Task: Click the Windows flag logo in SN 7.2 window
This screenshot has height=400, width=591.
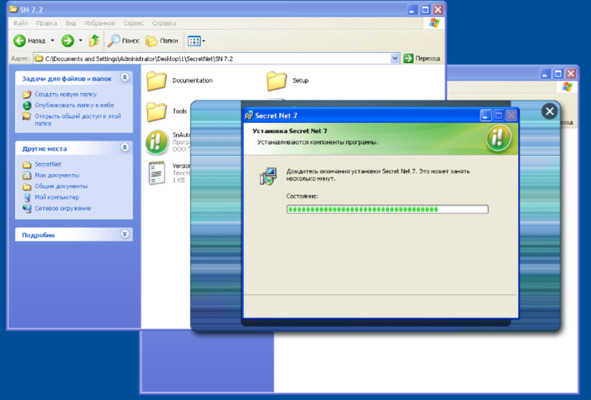Action: pyautogui.click(x=434, y=23)
